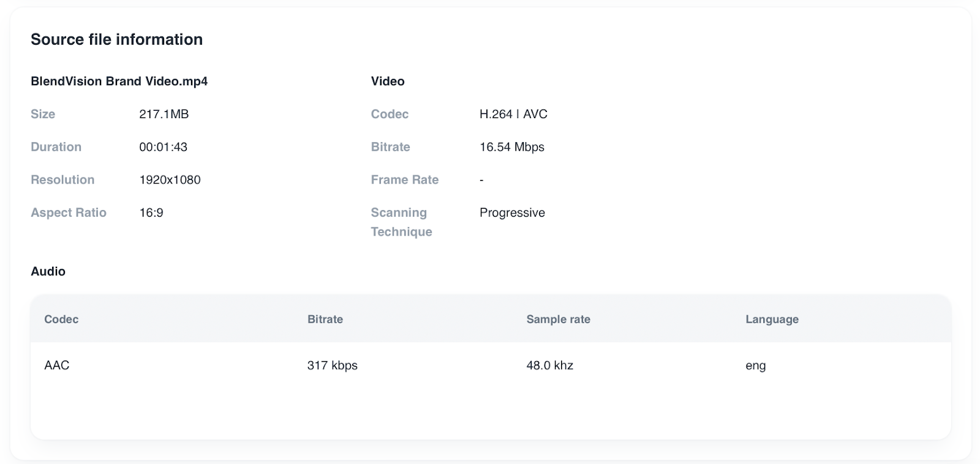The width and height of the screenshot is (980, 464).
Task: Click the H.264 | AVC codec value
Action: pyautogui.click(x=513, y=114)
